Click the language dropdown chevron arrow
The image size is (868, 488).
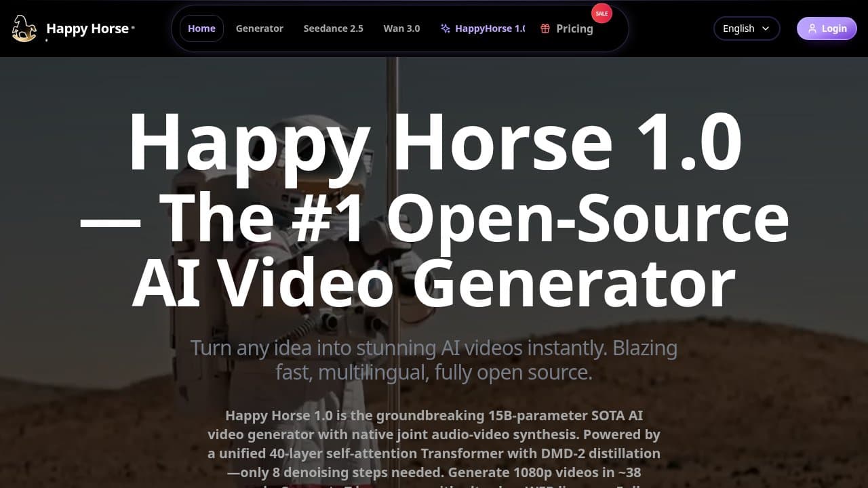(766, 28)
